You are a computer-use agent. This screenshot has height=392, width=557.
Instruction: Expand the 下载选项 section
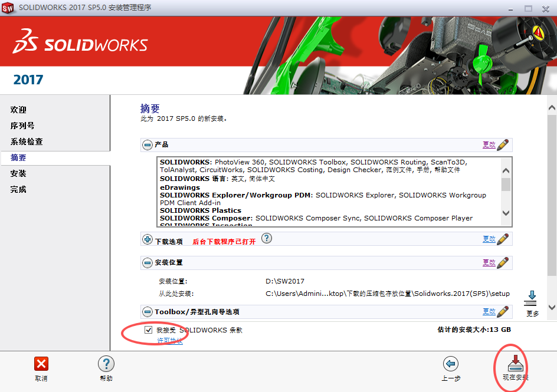(x=146, y=239)
